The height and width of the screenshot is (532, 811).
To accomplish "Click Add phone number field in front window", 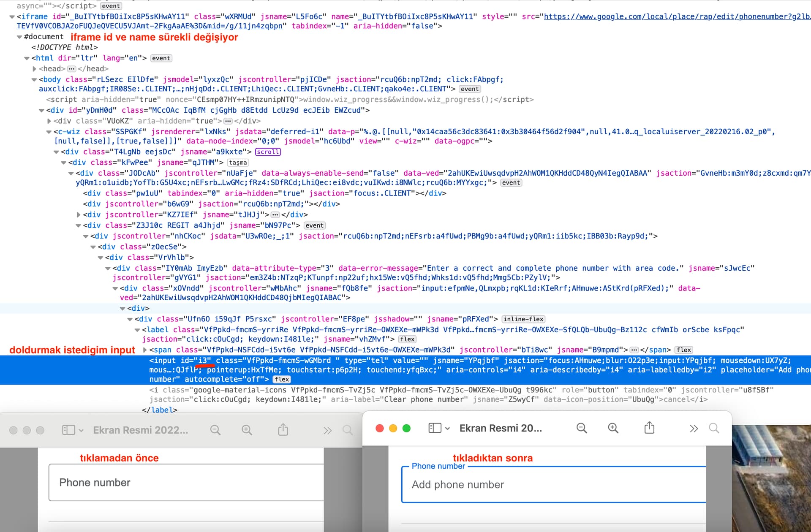I will tap(554, 485).
